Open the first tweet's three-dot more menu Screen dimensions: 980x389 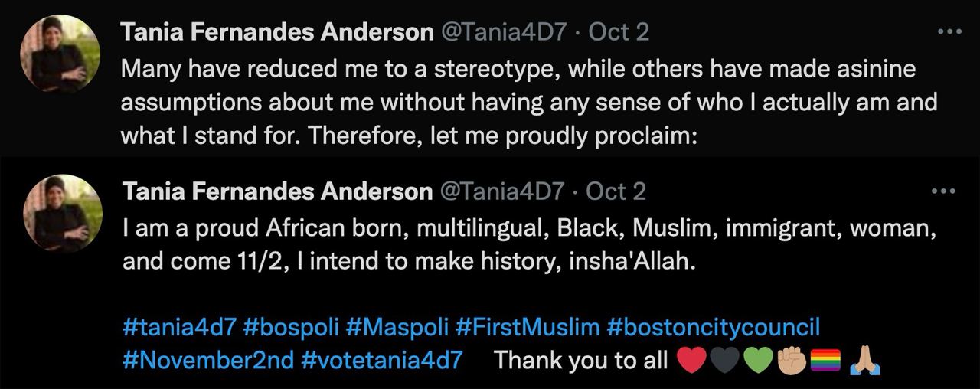coord(949,31)
